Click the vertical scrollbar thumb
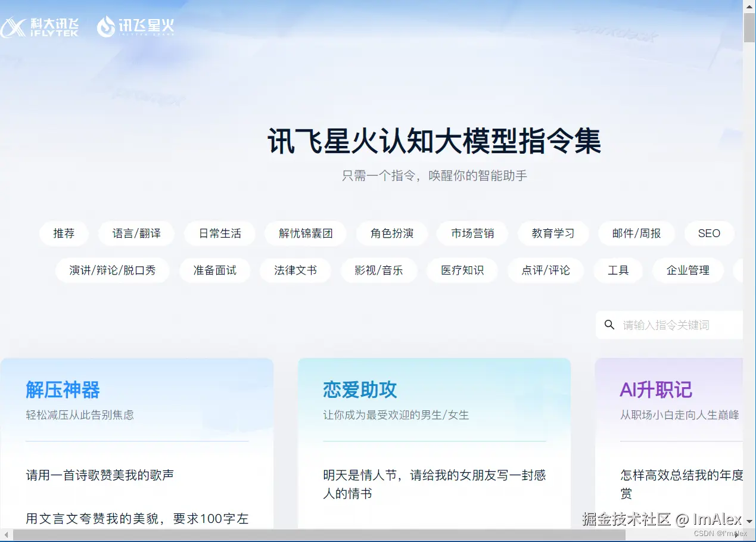Image resolution: width=756 pixels, height=542 pixels. click(x=749, y=27)
